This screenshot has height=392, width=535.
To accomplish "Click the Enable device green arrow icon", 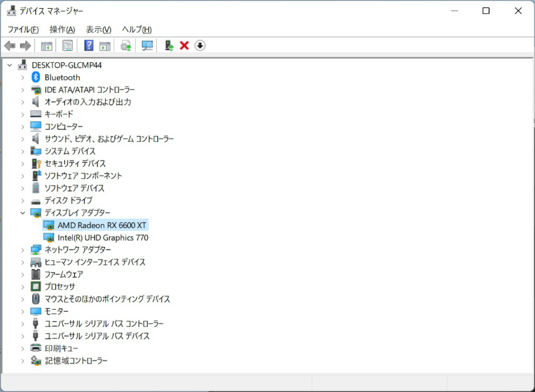I will (x=169, y=45).
